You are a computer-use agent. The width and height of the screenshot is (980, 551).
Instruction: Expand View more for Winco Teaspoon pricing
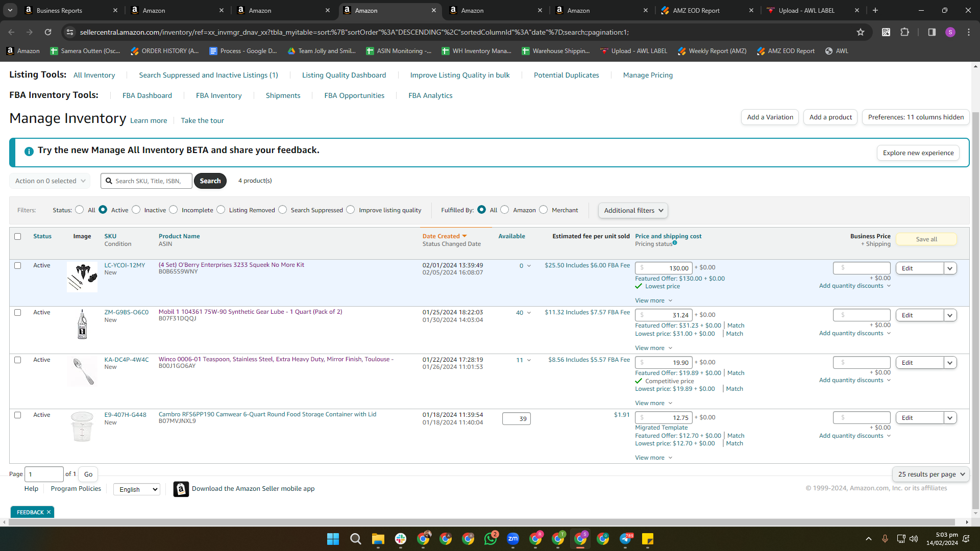pos(653,403)
